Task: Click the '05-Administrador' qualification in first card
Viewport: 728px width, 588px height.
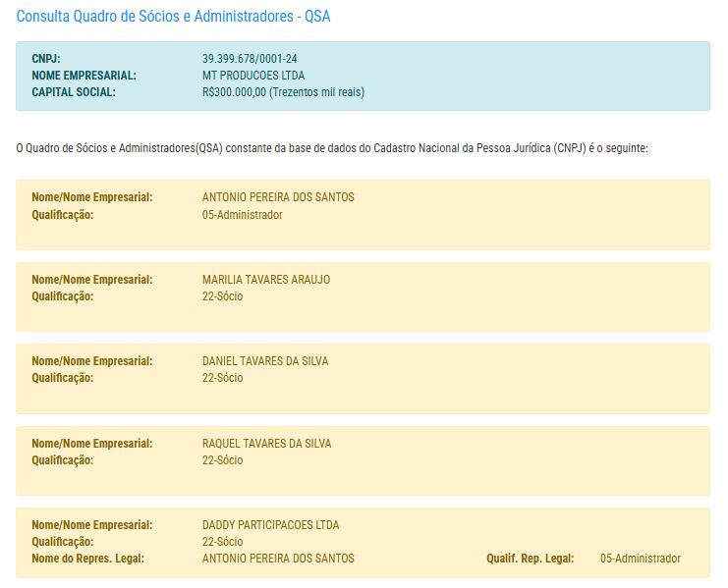Action: click(x=242, y=215)
